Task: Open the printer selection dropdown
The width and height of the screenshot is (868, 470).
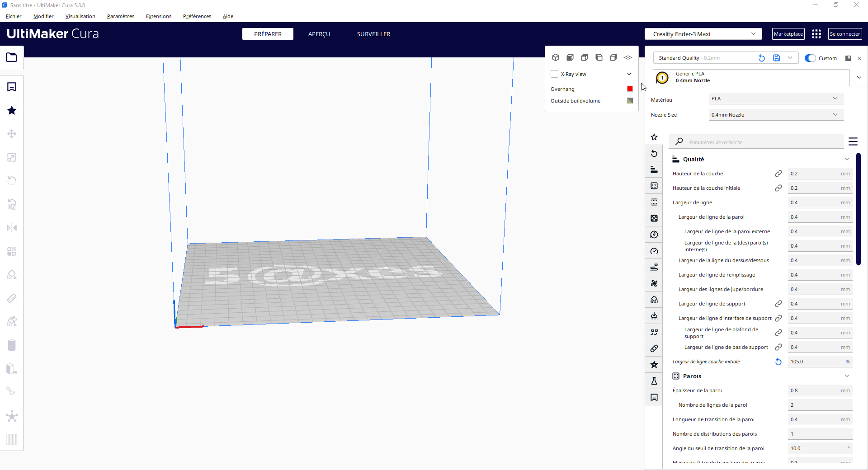Action: point(703,34)
